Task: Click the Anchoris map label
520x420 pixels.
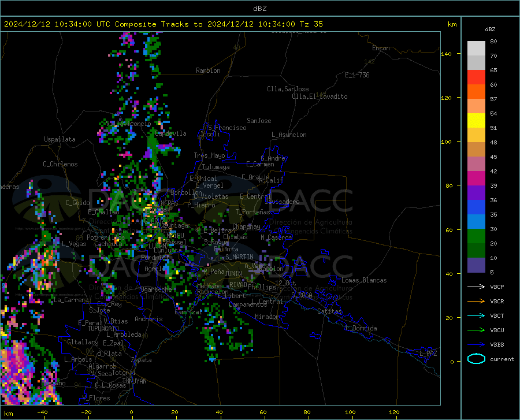Action: click(148, 319)
